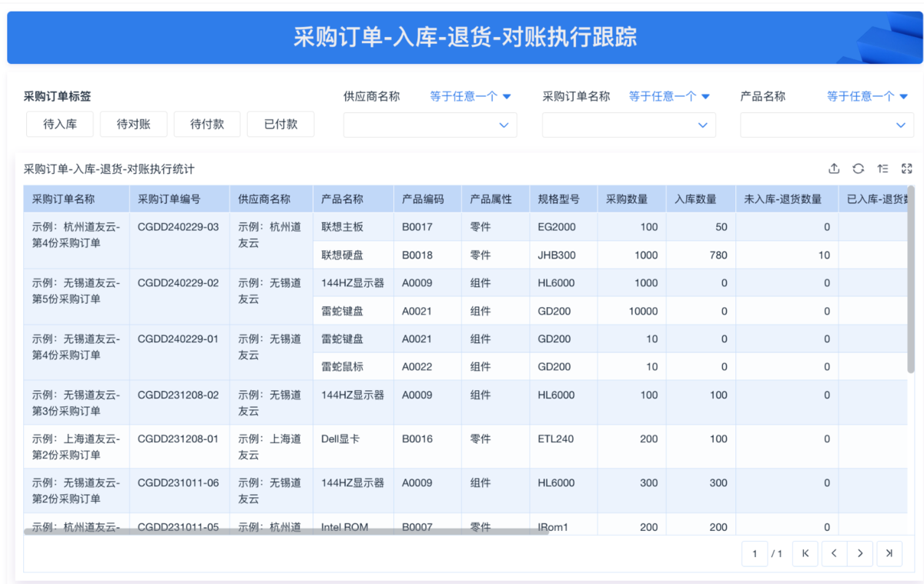The image size is (924, 584).
Task: Go to the previous page of results
Action: pyautogui.click(x=833, y=553)
